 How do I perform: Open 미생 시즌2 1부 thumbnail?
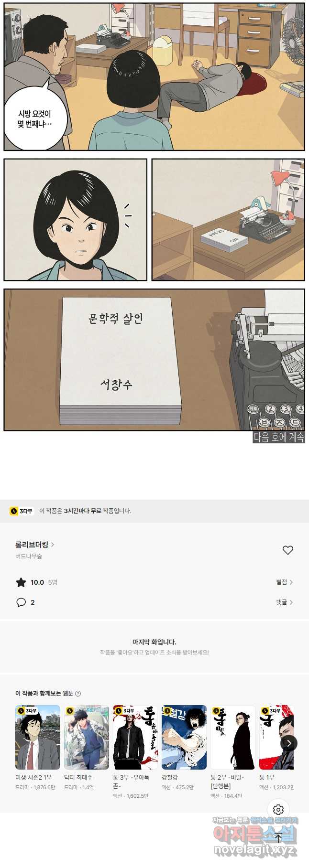click(38, 737)
